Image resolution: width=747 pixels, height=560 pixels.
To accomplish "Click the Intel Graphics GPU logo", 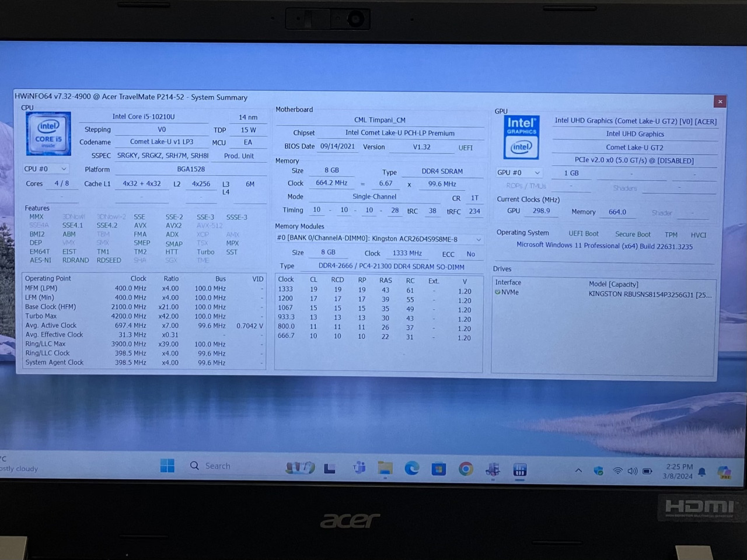I will [521, 137].
